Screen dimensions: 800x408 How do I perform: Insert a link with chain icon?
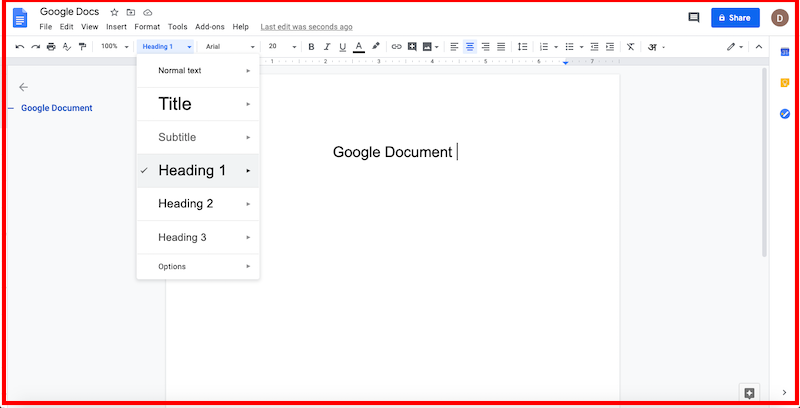tap(396, 47)
